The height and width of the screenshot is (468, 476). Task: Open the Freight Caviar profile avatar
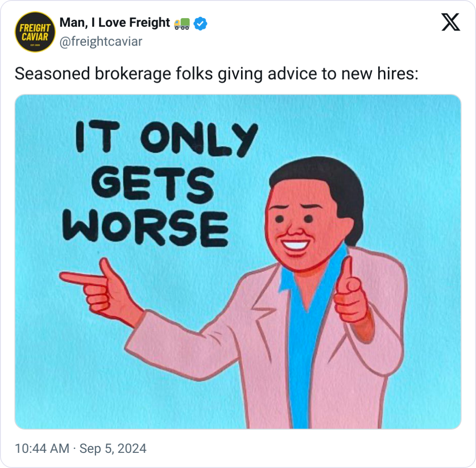[35, 32]
